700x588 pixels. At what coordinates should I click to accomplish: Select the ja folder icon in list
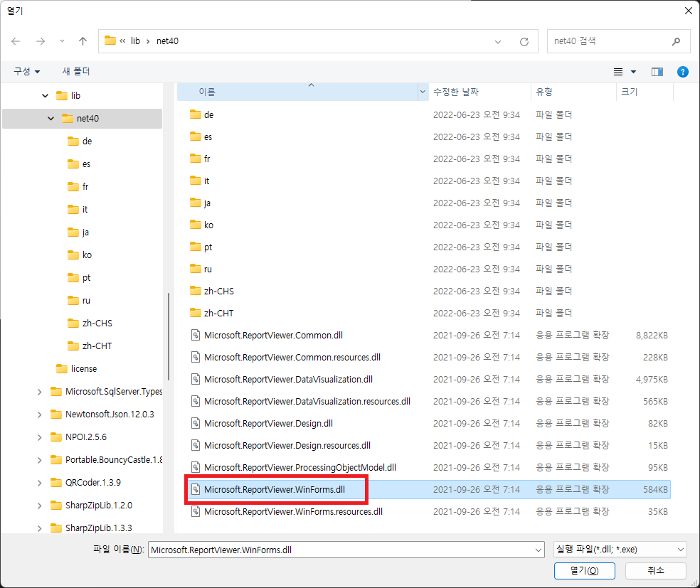tap(195, 203)
